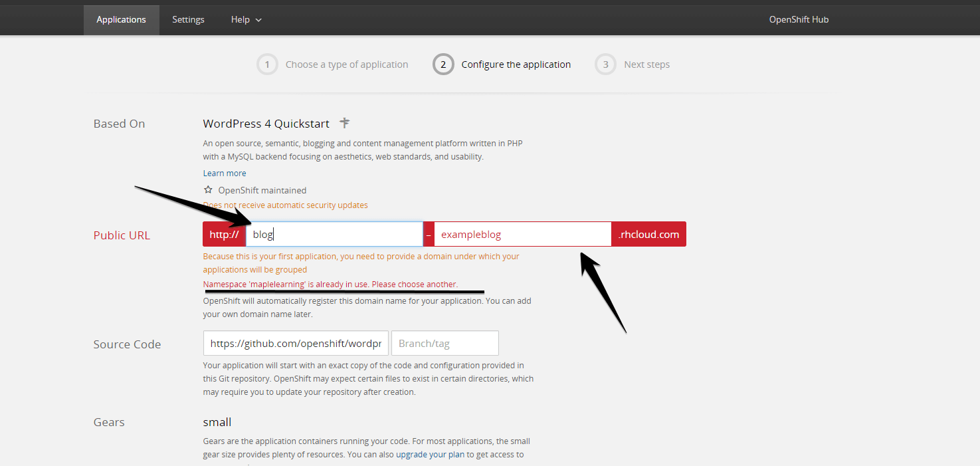The image size is (980, 466).
Task: Open the Applications tab
Action: point(121,20)
